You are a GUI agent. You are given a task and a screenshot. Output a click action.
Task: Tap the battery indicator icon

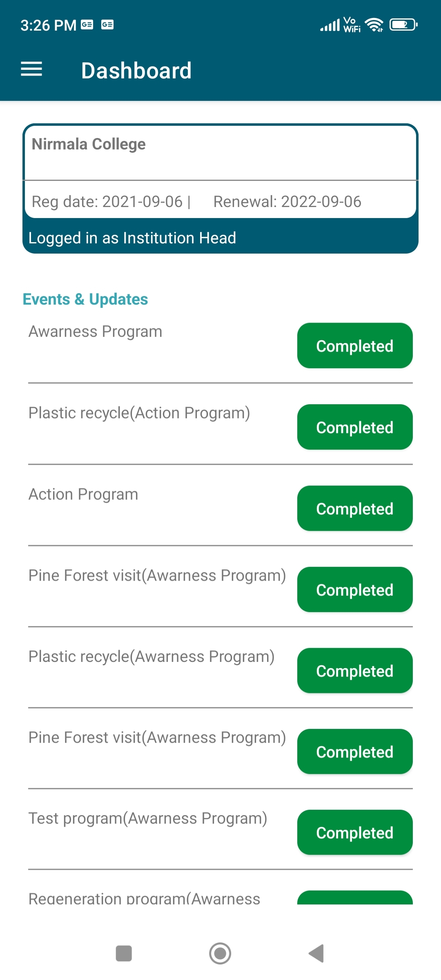click(403, 25)
